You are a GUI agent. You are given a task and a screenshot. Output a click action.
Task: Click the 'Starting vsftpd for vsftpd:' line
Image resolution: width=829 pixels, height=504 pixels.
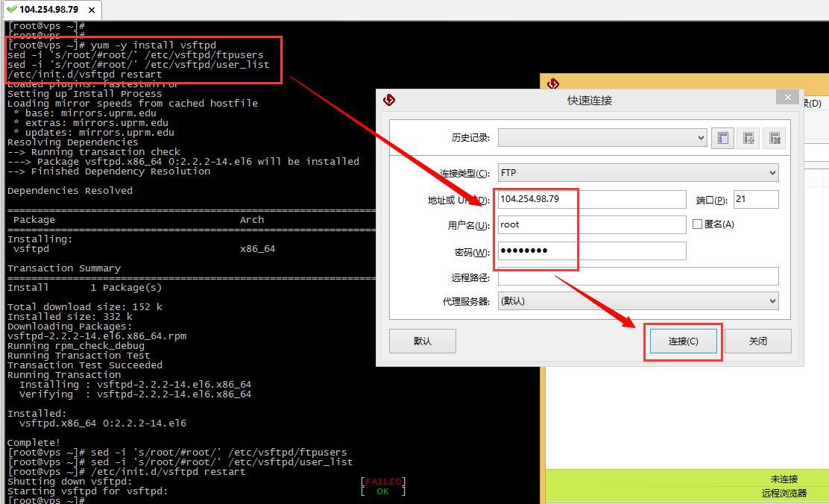point(87,491)
